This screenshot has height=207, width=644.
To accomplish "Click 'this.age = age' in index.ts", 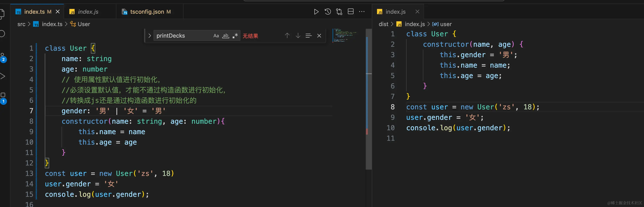I will coord(107,142).
